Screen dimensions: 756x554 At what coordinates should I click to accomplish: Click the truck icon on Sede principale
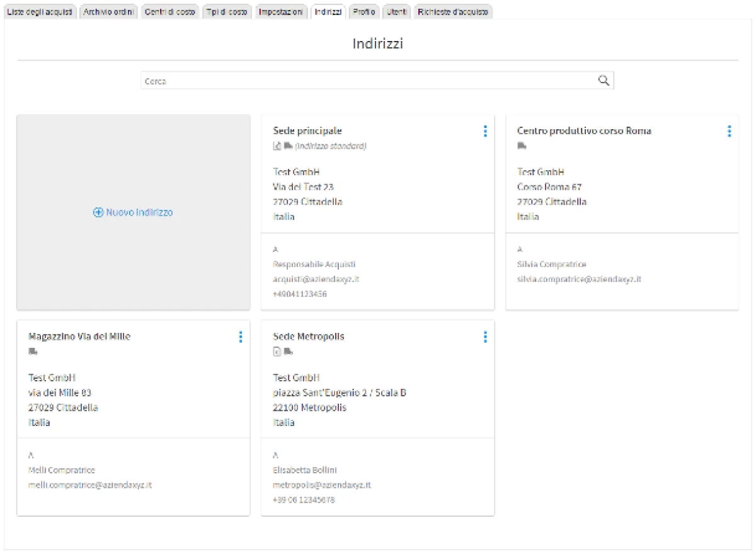tap(288, 146)
